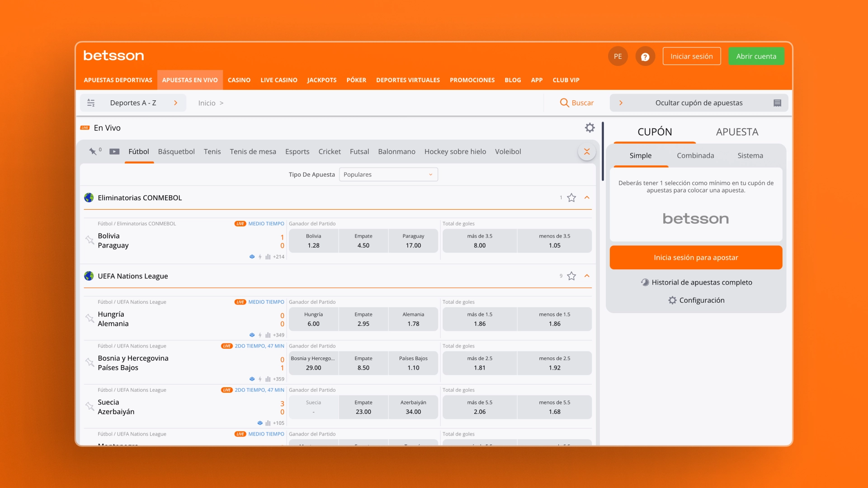Pin the Suecia vs Azerbaiyán match

pos(90,406)
